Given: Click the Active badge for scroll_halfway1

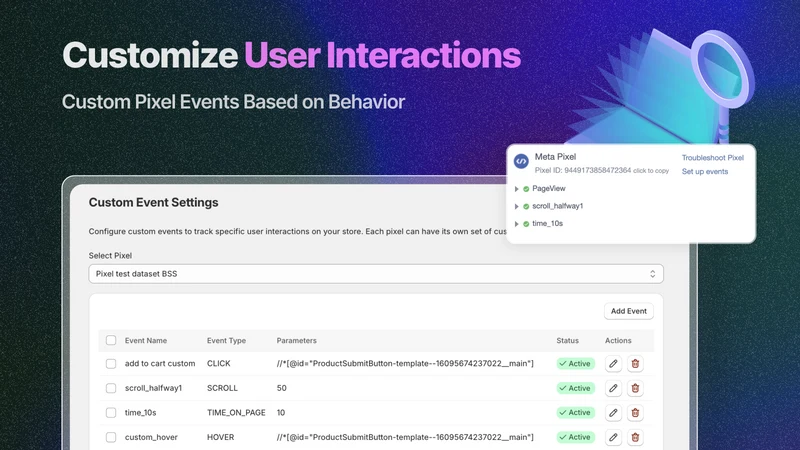Looking at the screenshot, I should 576,388.
